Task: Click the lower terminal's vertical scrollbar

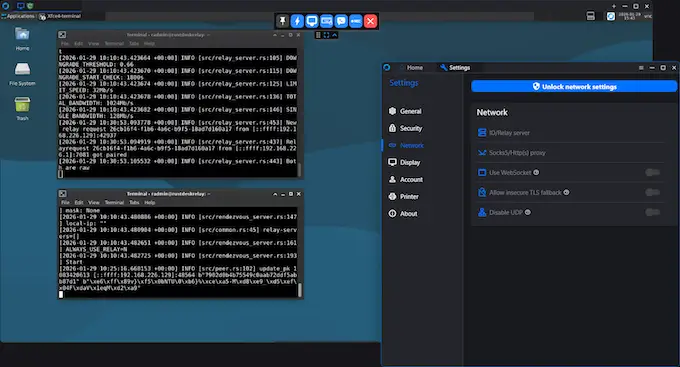Action: click(300, 290)
